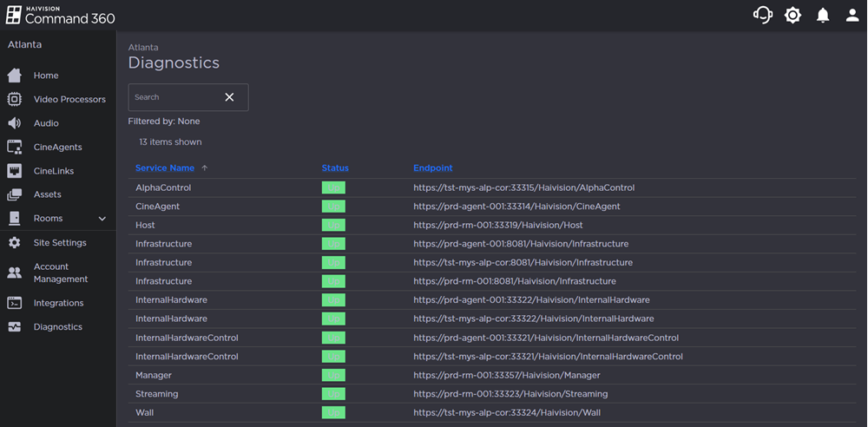Click the Up status badge for Wall

pyautogui.click(x=333, y=412)
